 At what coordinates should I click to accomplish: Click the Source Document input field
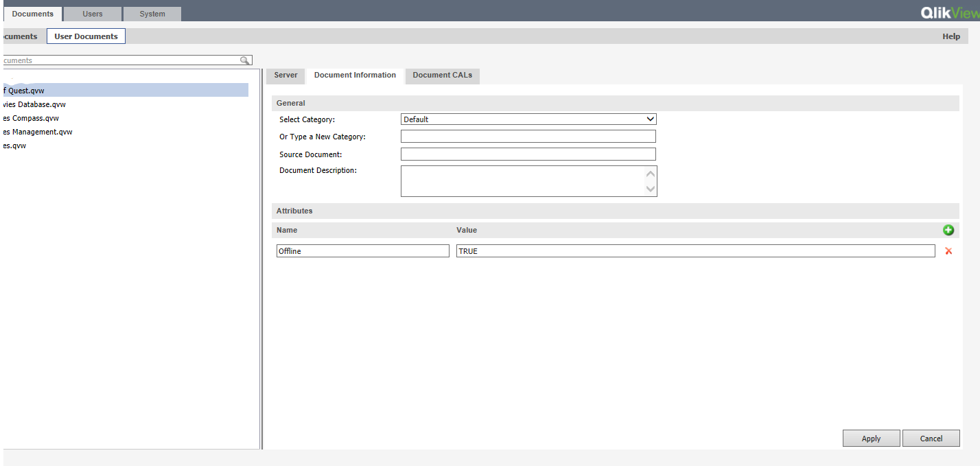(x=528, y=154)
